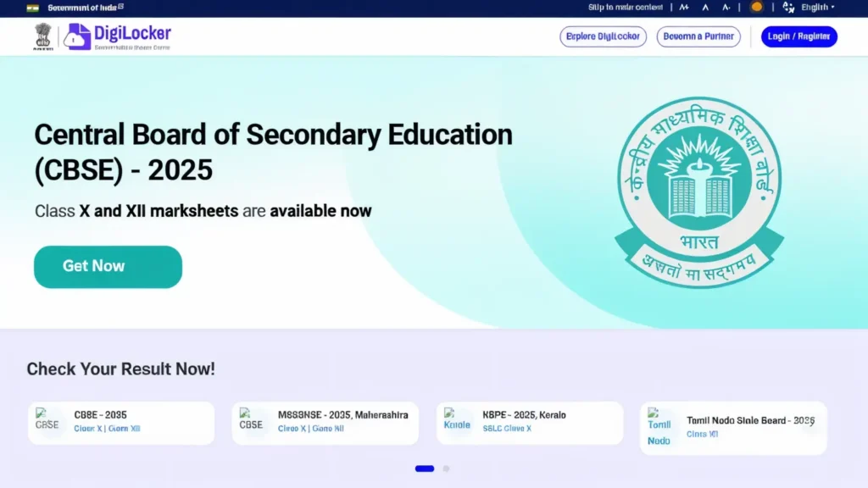Click the Central Board of Secondary Education headline
This screenshot has height=488, width=868.
click(274, 152)
